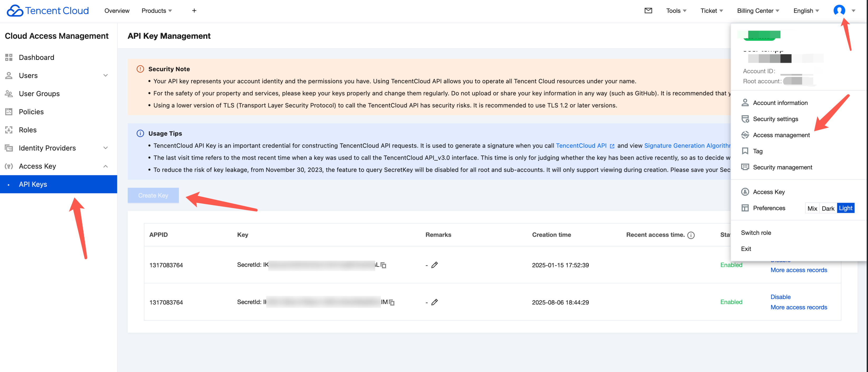Collapse the Access Key sidebar section
The image size is (868, 372).
point(105,166)
